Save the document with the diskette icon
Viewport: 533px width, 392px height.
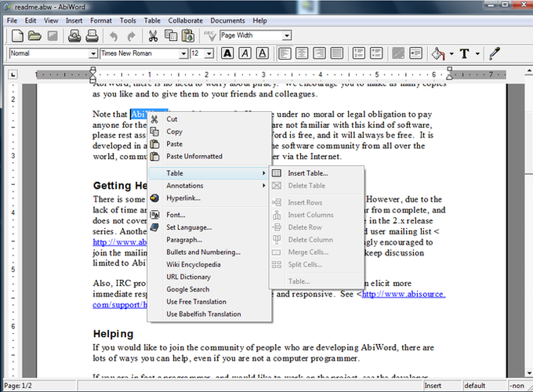coord(53,35)
